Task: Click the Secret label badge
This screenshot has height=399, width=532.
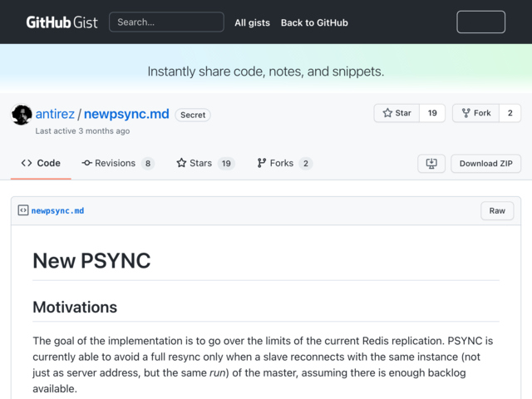Action: (193, 115)
